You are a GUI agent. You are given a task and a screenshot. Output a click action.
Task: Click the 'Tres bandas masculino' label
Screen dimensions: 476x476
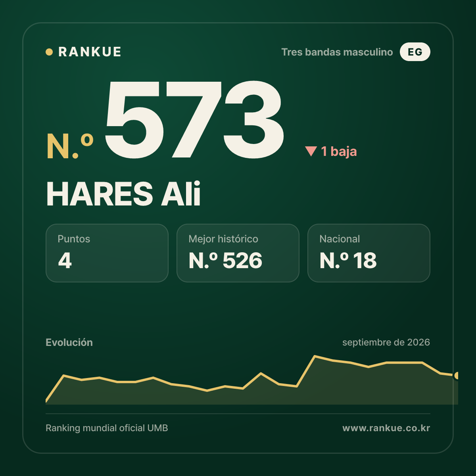337,52
